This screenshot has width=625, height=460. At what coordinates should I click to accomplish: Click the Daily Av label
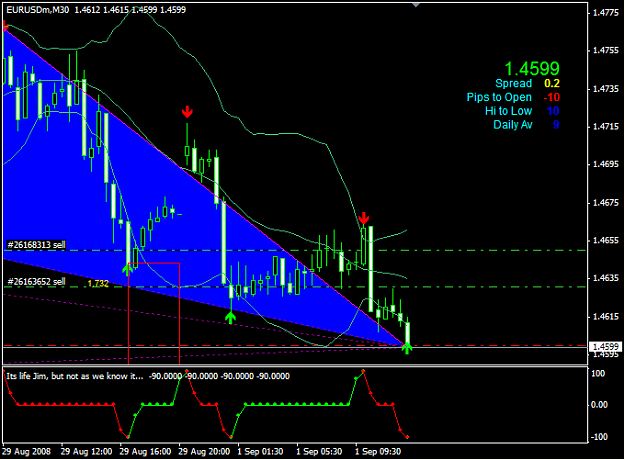coord(513,125)
